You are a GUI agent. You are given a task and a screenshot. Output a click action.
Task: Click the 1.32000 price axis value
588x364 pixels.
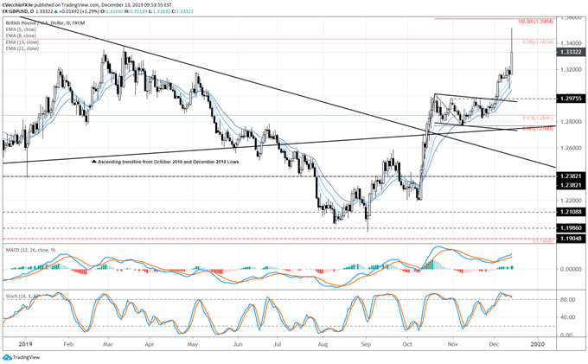(x=571, y=70)
